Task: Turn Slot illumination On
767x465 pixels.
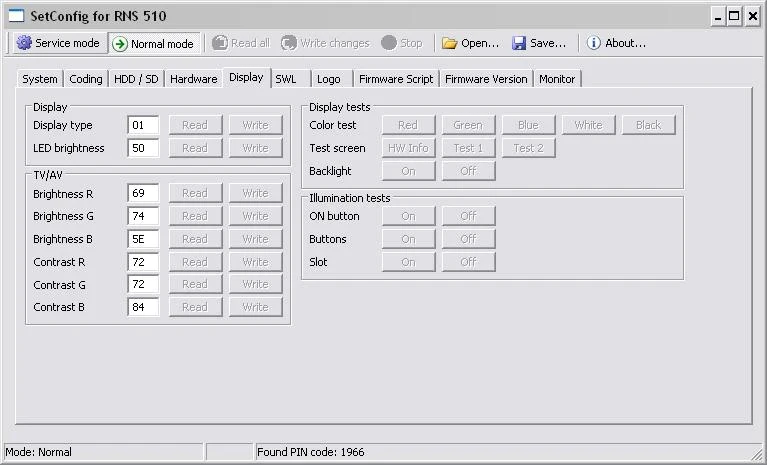Action: 408,262
